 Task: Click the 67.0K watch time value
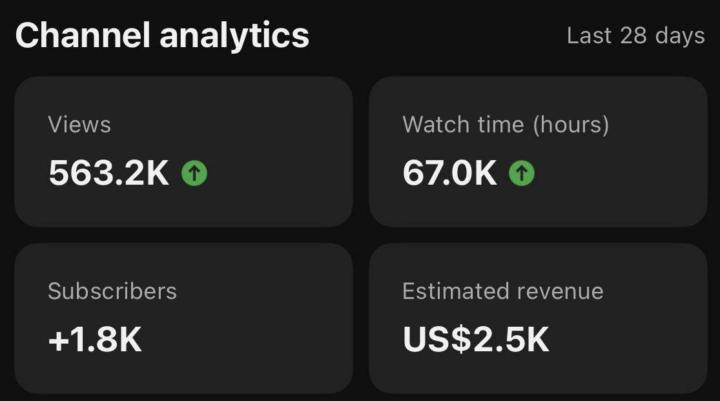(449, 174)
